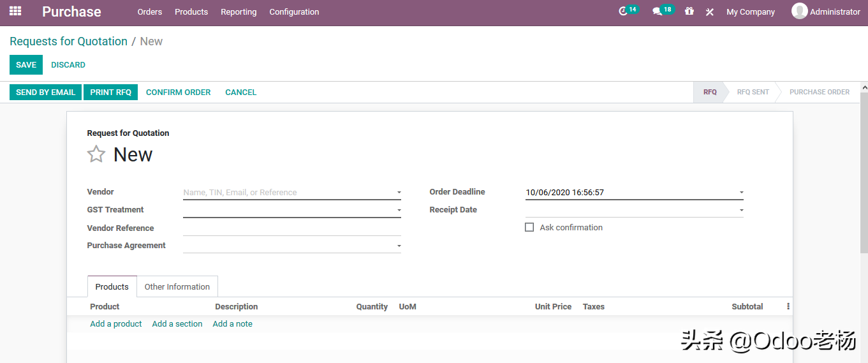Image resolution: width=868 pixels, height=363 pixels.
Task: Expand the Vendor dropdown
Action: 399,193
